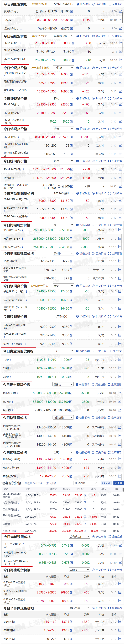Click 历史价格 link in 今日锌现货价格 header
Image resolution: width=125 pixels, height=644 pixels.
click(x=99, y=98)
